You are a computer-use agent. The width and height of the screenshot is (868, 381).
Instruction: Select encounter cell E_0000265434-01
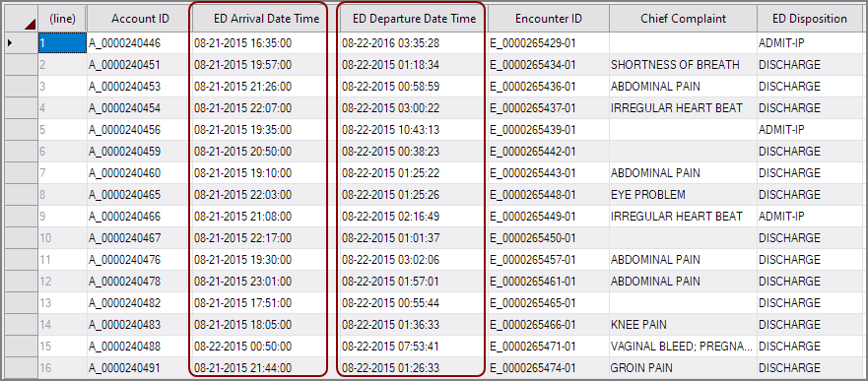coord(549,65)
